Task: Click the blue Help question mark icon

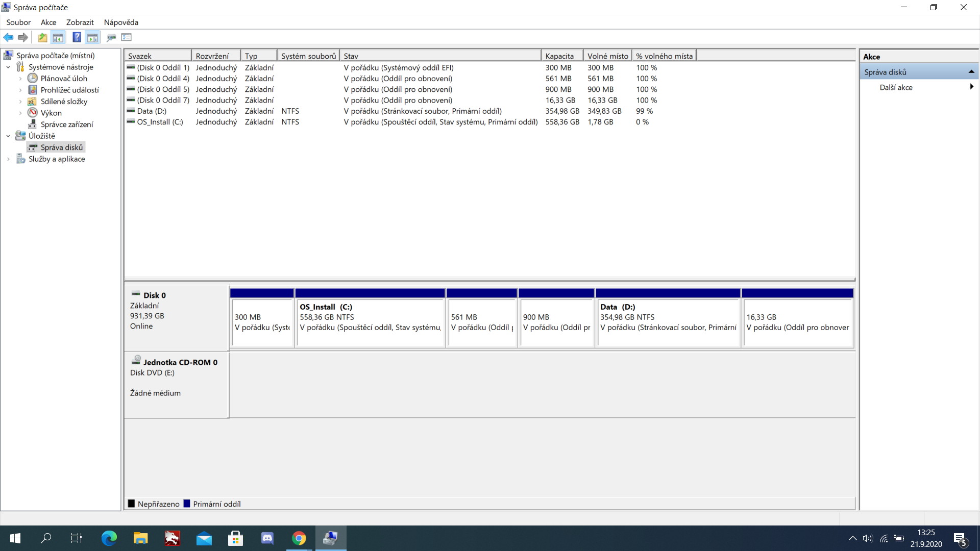Action: (x=77, y=37)
